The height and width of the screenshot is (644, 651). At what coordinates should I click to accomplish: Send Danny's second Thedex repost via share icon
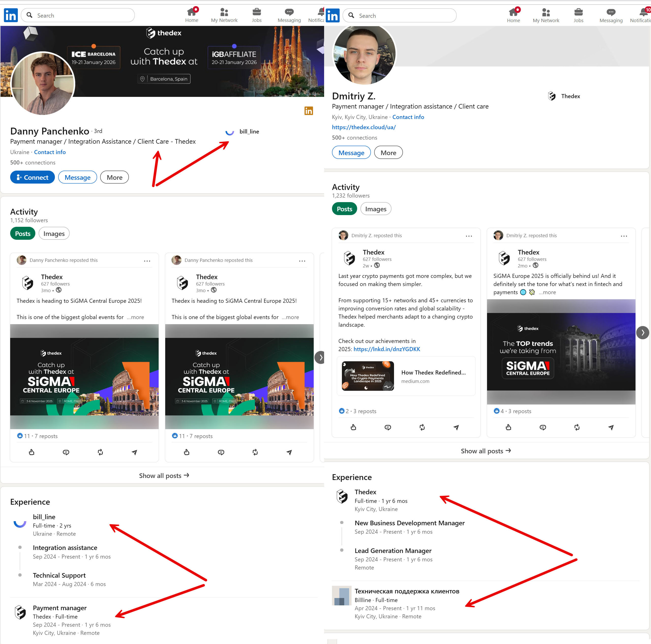pos(289,452)
